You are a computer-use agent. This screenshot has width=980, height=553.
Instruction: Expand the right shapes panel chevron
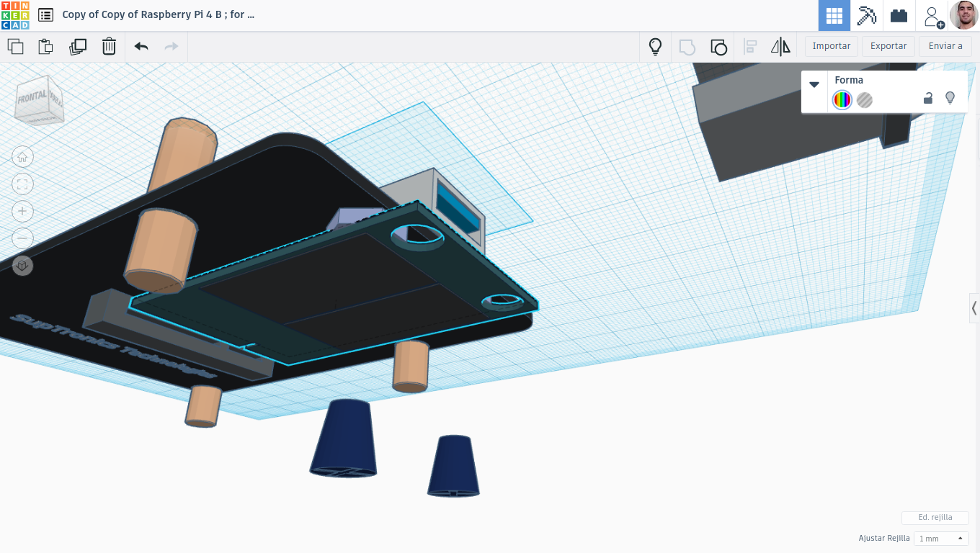tap(974, 308)
